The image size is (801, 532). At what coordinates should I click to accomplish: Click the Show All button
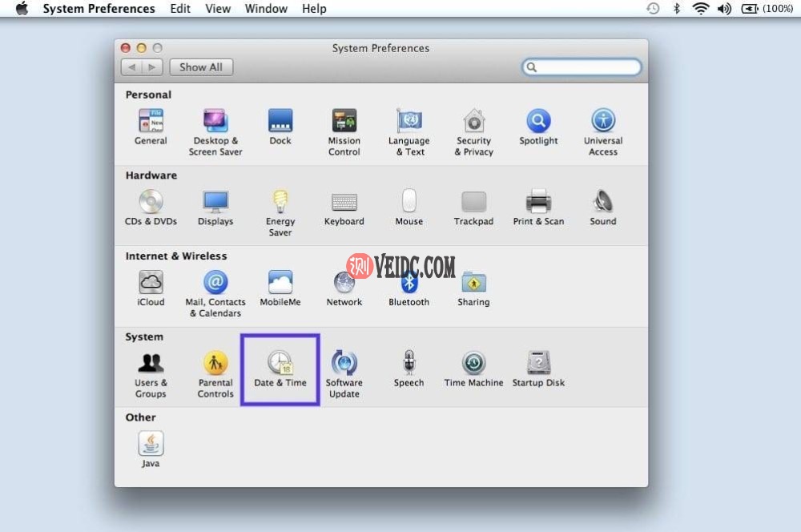[x=201, y=67]
